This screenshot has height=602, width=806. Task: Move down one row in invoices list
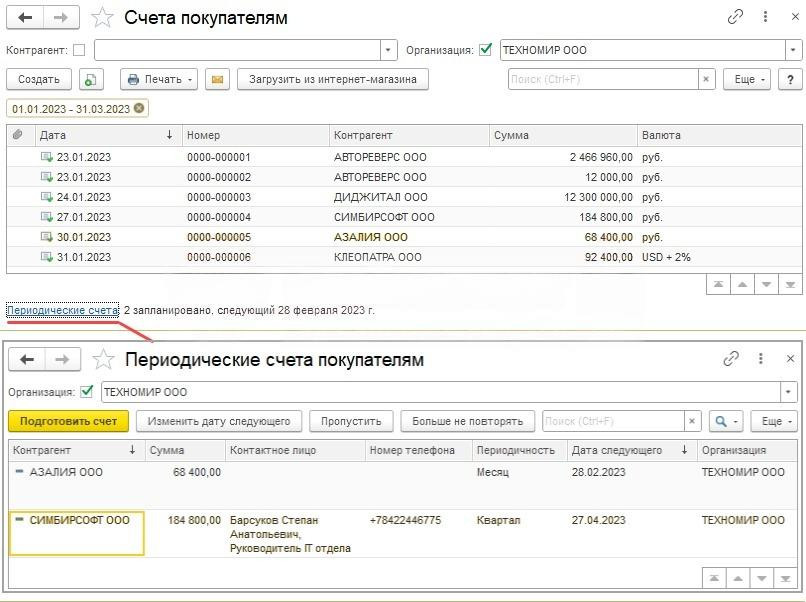pyautogui.click(x=766, y=284)
